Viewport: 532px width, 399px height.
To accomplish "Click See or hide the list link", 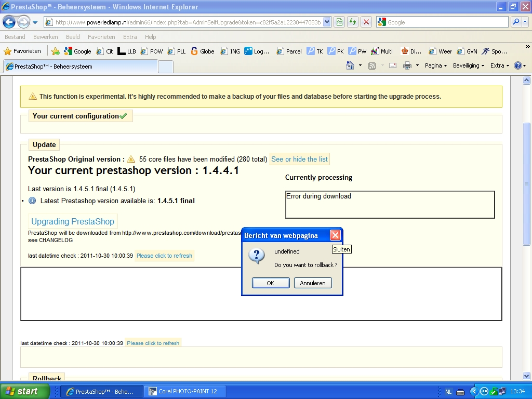I will 299,159.
